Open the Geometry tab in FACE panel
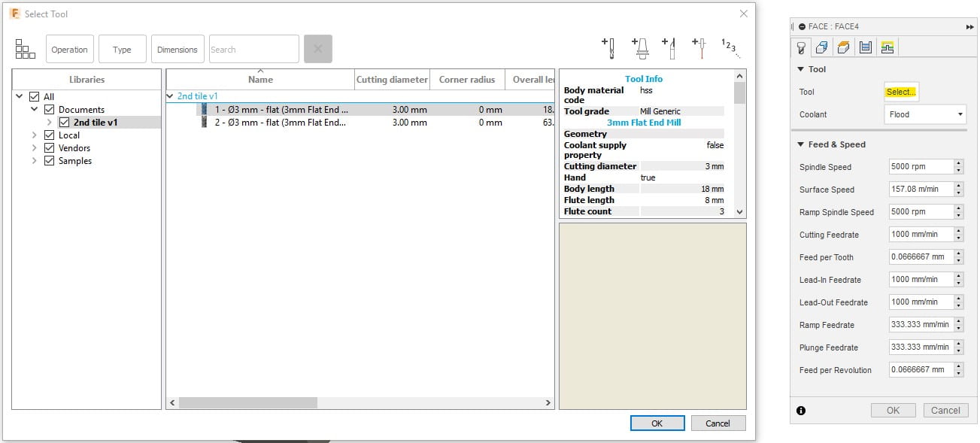 pyautogui.click(x=822, y=47)
